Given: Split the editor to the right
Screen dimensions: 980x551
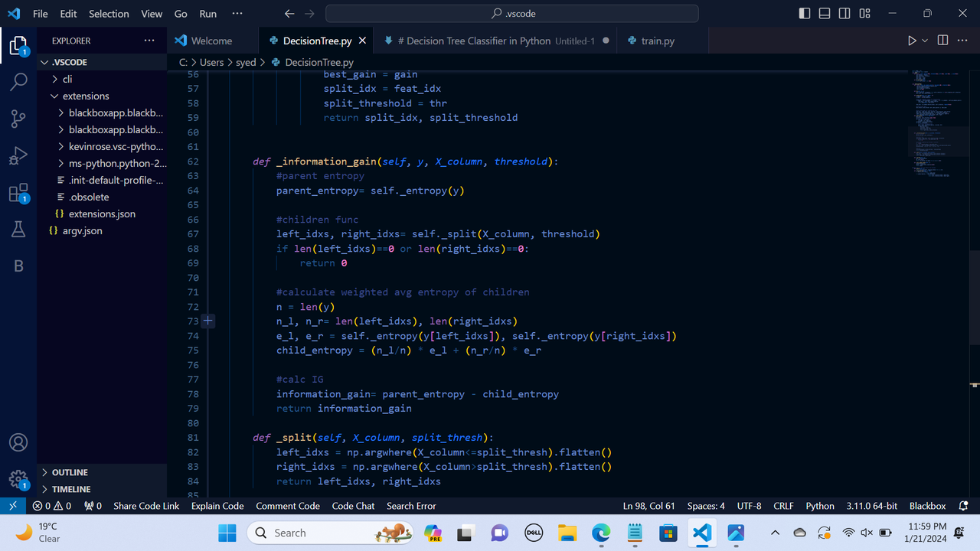Looking at the screenshot, I should click(942, 41).
